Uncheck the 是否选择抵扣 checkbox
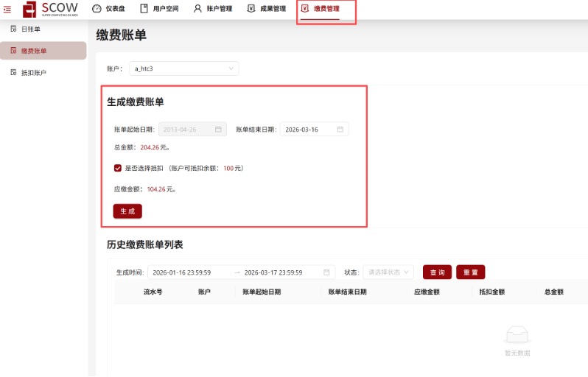 point(118,168)
